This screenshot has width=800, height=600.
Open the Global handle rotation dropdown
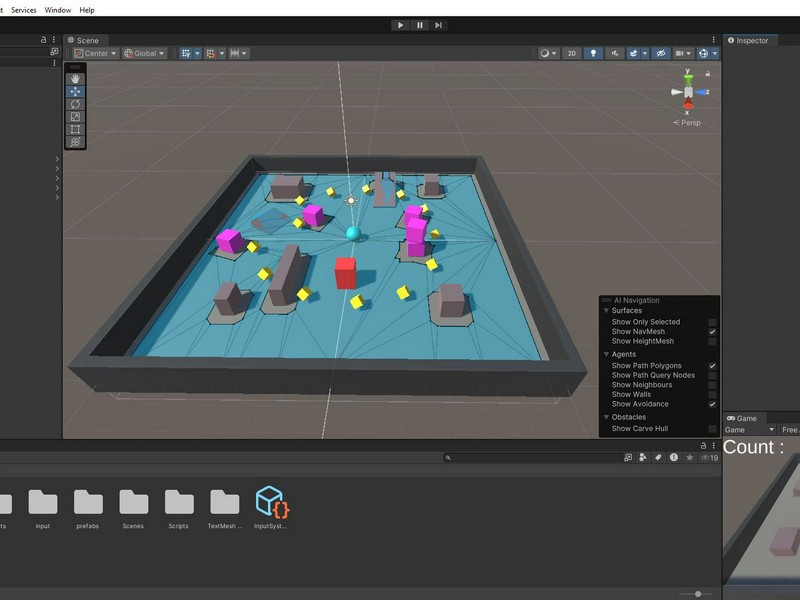tap(144, 53)
